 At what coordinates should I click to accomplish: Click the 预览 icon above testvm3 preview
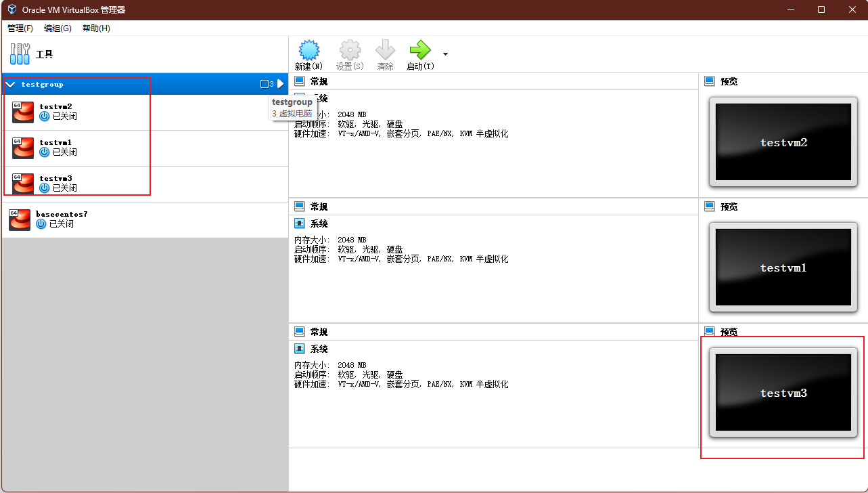point(710,332)
